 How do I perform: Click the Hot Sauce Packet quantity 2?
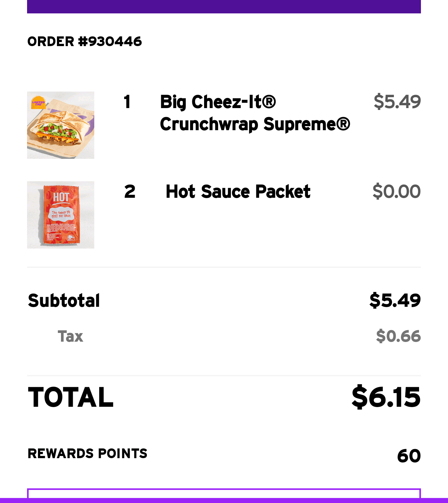[x=130, y=191]
